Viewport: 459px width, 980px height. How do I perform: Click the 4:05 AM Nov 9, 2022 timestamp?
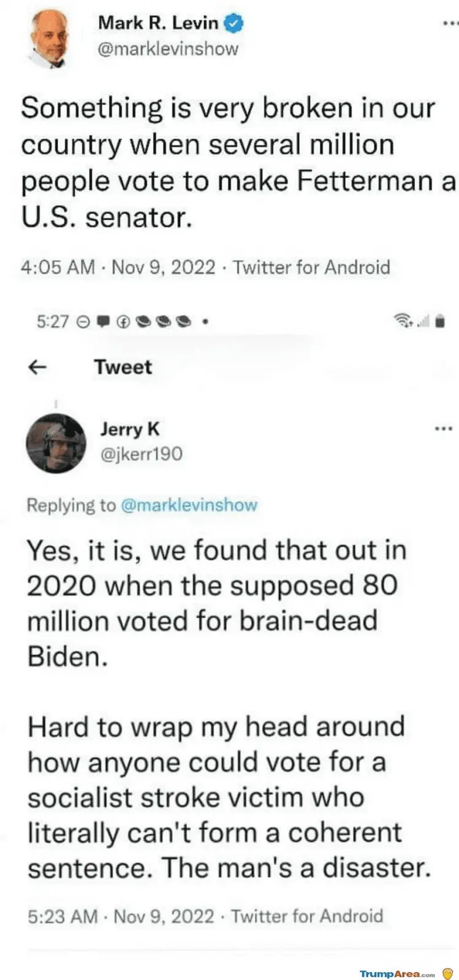click(x=118, y=267)
